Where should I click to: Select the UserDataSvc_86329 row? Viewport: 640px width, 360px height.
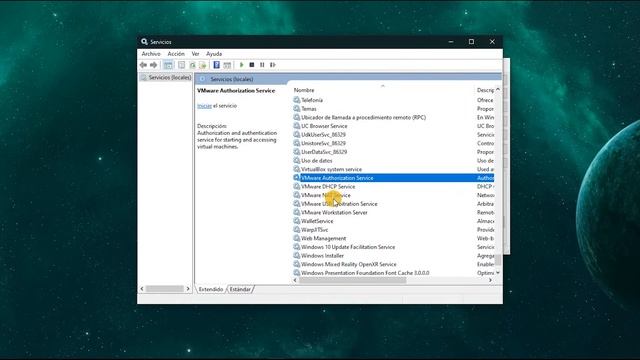(x=393, y=152)
